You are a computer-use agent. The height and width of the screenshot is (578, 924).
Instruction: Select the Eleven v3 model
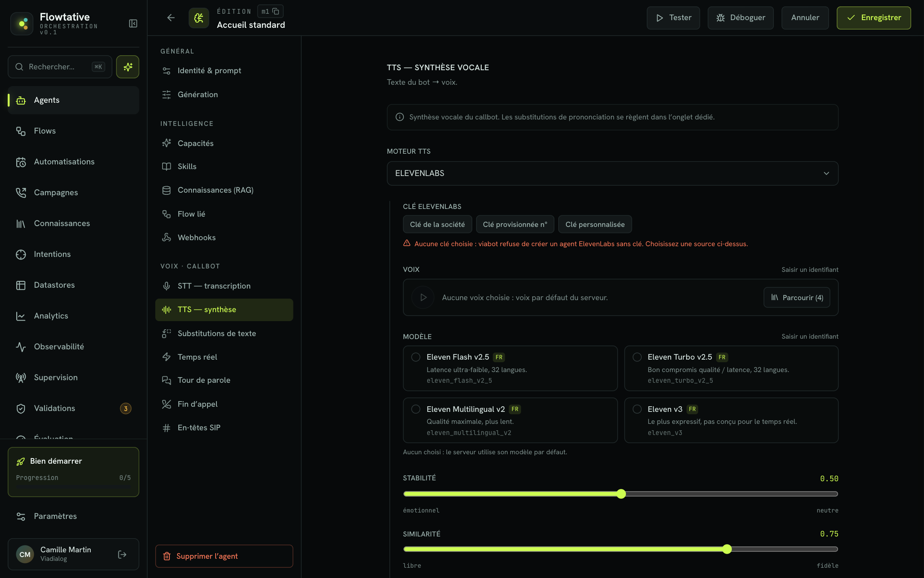731,420
